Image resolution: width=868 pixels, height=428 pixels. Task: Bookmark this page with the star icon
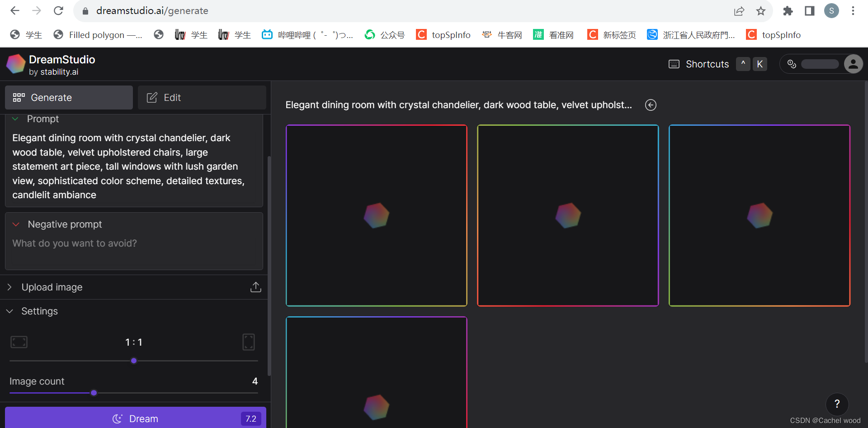(761, 11)
